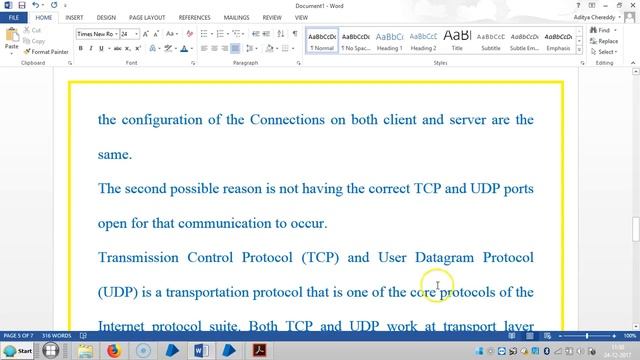Viewport: 640px width, 360px height.
Task: Open the Change Case dropdown
Action: click(x=172, y=34)
